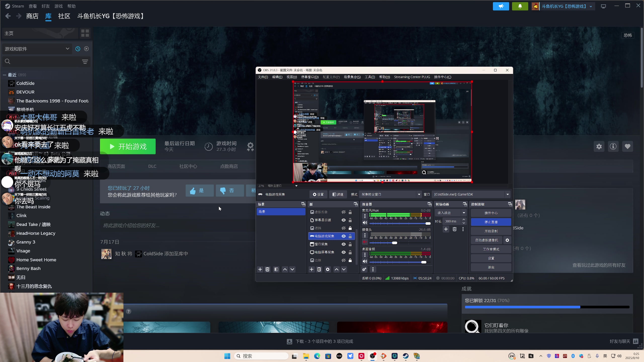The width and height of the screenshot is (644, 362).
Task: Show the 虚拟形象 source
Action: tap(343, 212)
